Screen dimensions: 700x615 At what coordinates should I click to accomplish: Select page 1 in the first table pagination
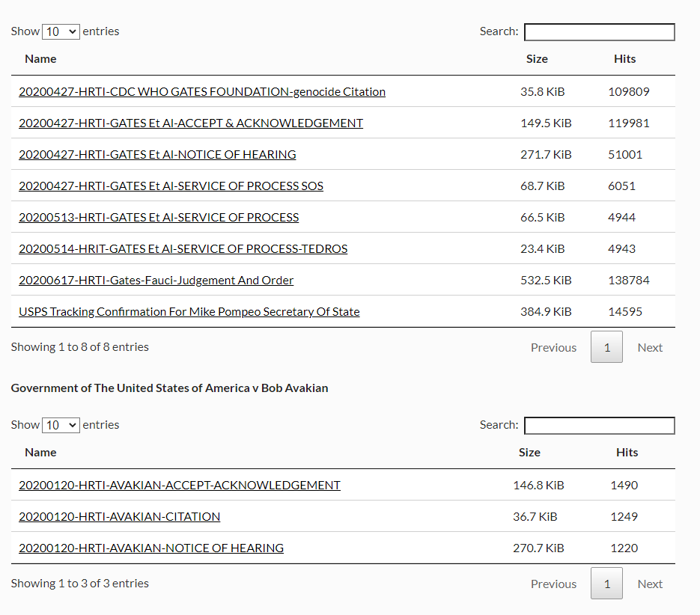pyautogui.click(x=606, y=347)
